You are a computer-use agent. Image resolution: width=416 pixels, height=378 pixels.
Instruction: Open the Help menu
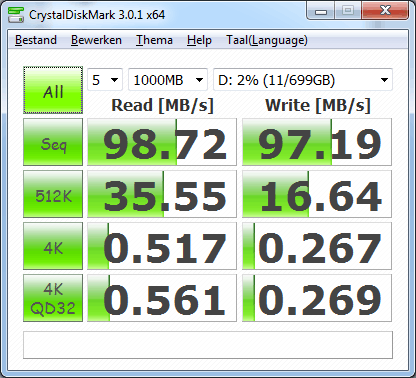tap(199, 40)
